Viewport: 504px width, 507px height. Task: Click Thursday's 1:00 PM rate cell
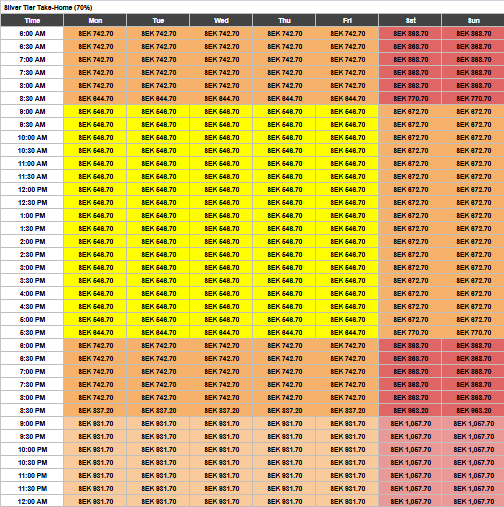(284, 216)
